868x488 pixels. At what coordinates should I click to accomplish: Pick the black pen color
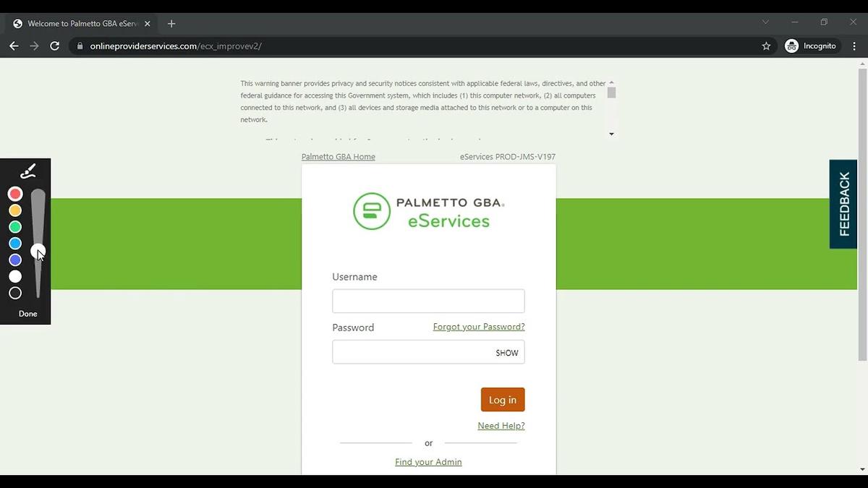pos(15,293)
